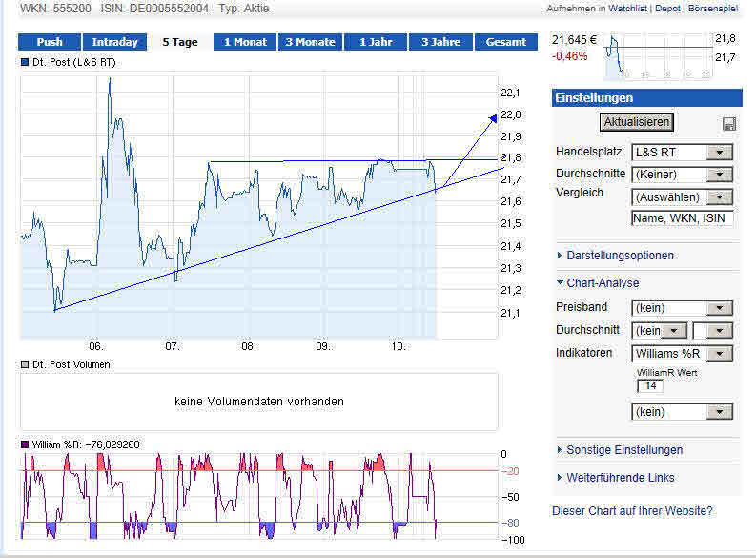Select the 1 Monat tab
The width and height of the screenshot is (756, 558).
[245, 42]
